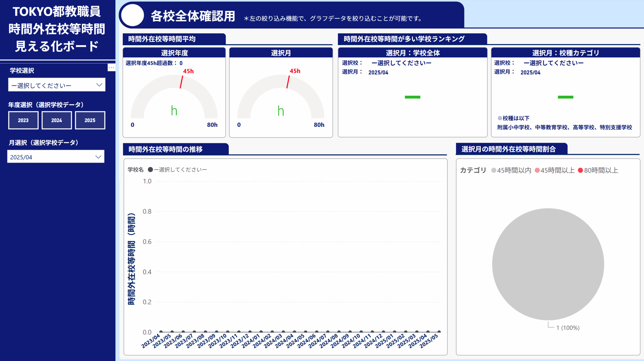The height and width of the screenshot is (361, 644).
Task: Toggle the 2023 fiscal year slicer
Action: pos(23,120)
